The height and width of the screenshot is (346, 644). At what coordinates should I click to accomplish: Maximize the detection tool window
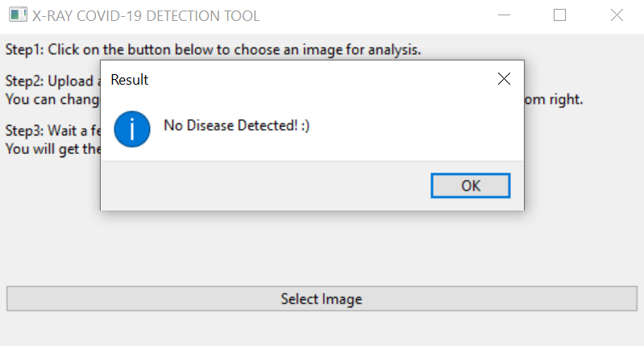[x=560, y=15]
